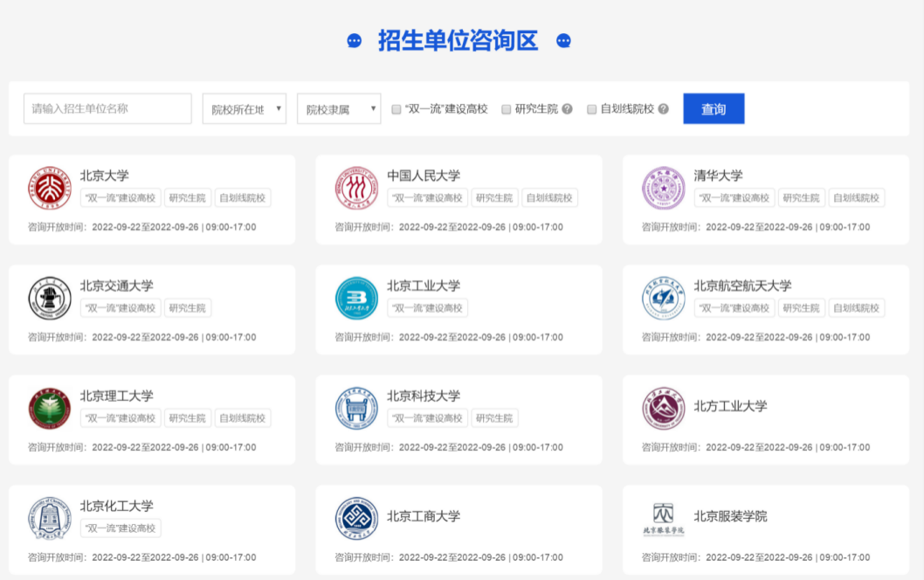Tick the 研究生院 filter checkbox
The width and height of the screenshot is (924, 580).
[x=507, y=109]
